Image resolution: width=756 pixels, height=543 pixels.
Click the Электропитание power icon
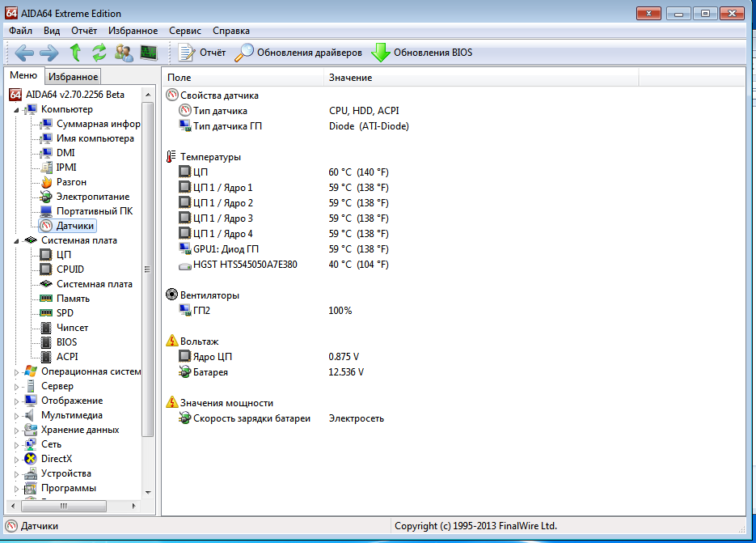(46, 197)
